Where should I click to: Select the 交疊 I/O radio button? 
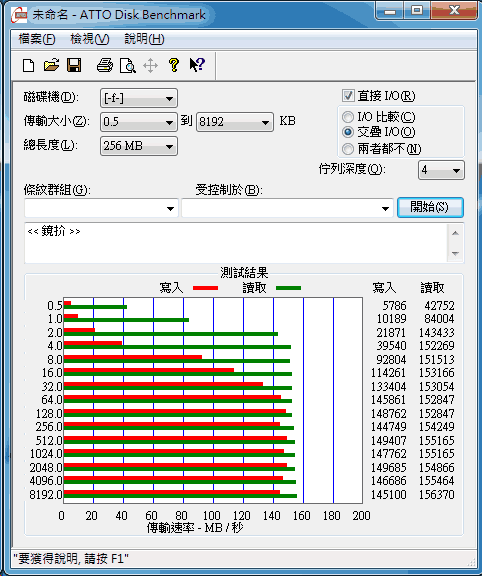click(348, 132)
